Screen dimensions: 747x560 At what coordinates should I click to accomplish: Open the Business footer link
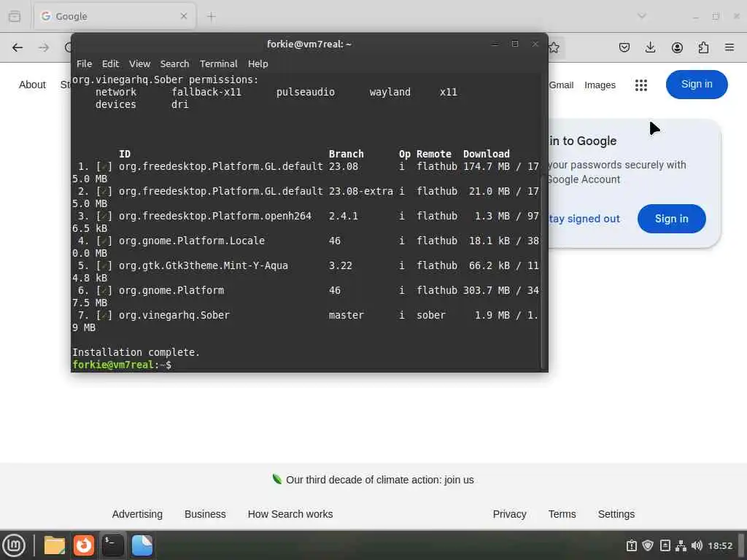205,514
